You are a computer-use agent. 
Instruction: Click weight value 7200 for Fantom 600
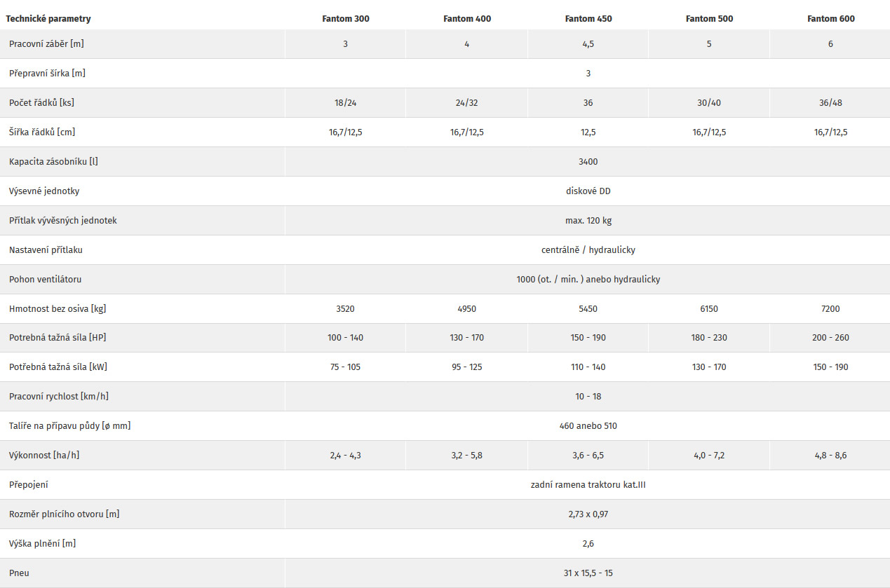pos(830,309)
